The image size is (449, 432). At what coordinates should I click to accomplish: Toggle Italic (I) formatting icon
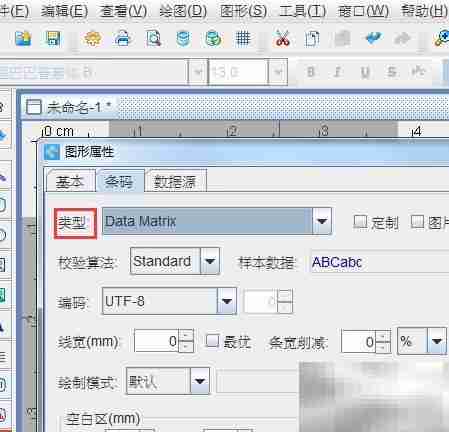click(338, 72)
